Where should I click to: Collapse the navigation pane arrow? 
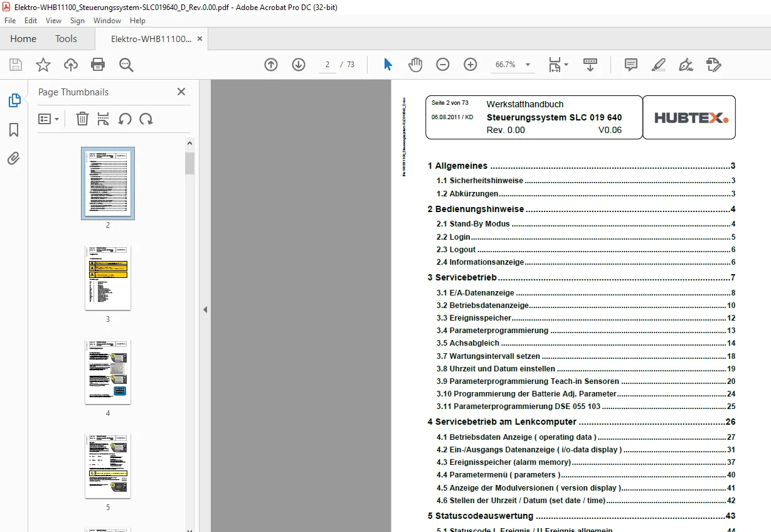point(205,309)
